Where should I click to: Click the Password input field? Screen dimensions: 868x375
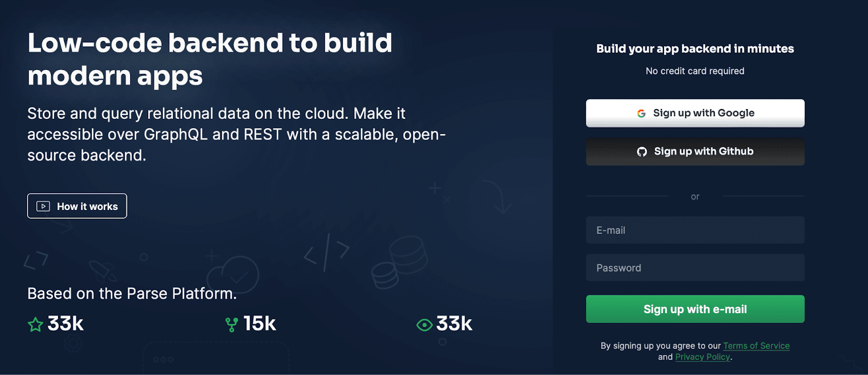tap(695, 267)
